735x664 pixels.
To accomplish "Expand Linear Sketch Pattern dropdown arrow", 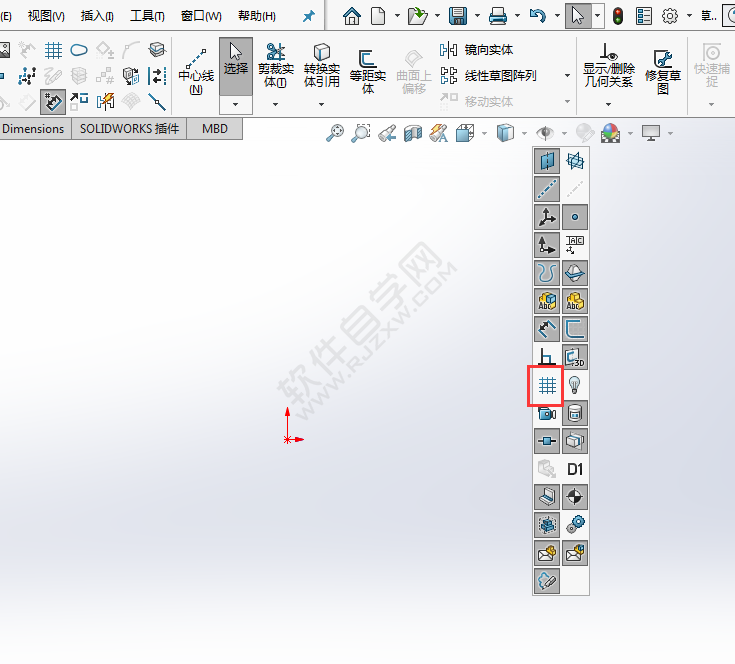I will point(567,75).
